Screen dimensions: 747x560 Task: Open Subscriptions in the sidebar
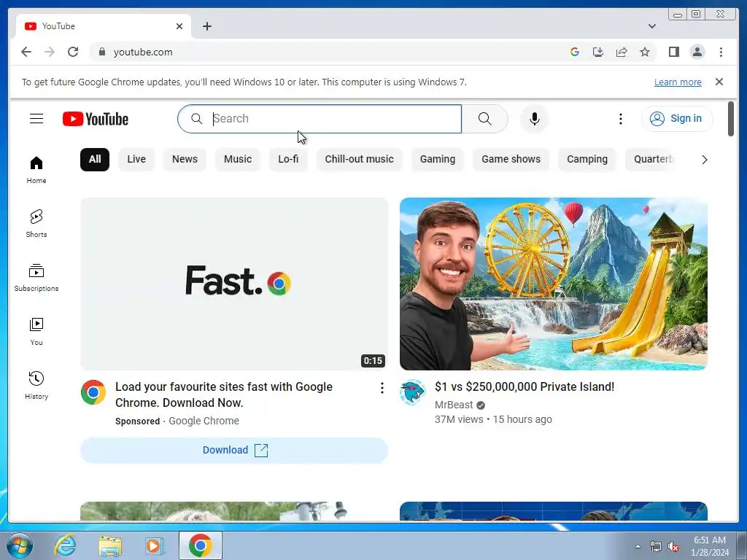tap(36, 278)
